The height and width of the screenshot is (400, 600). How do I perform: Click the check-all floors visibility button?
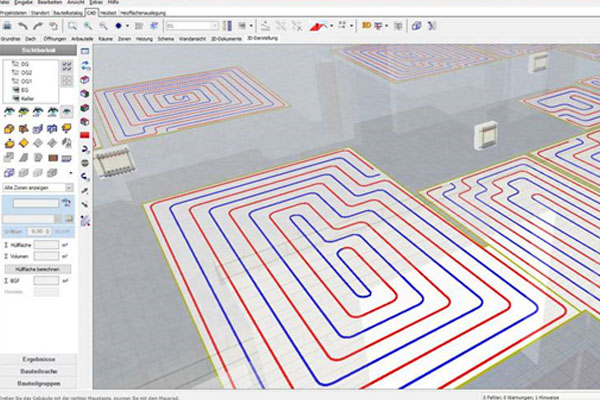point(67,67)
